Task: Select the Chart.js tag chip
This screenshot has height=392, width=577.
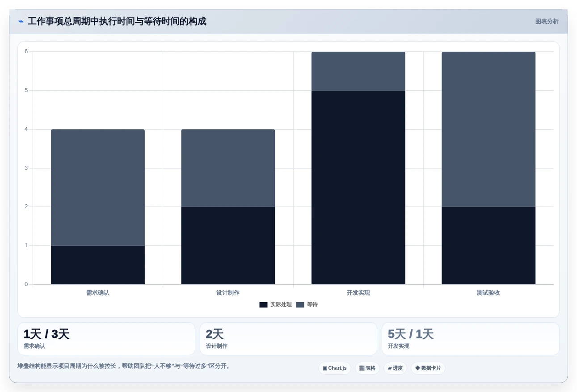Action: click(335, 368)
